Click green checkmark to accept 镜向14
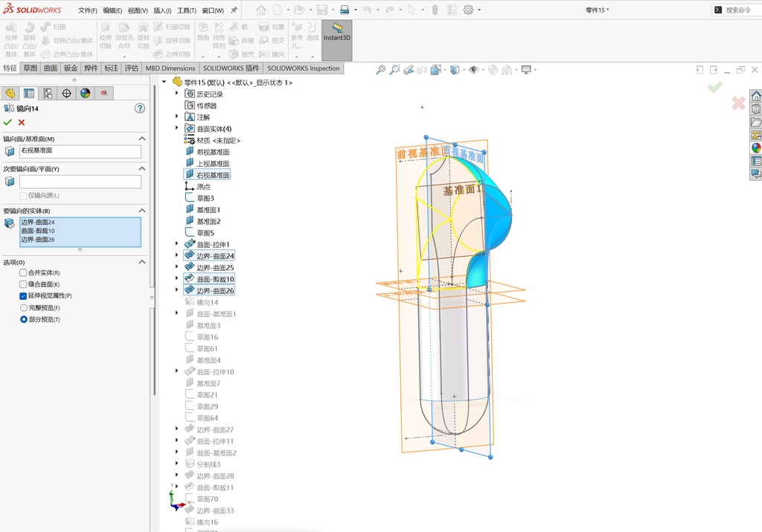762x532 pixels. [x=7, y=123]
